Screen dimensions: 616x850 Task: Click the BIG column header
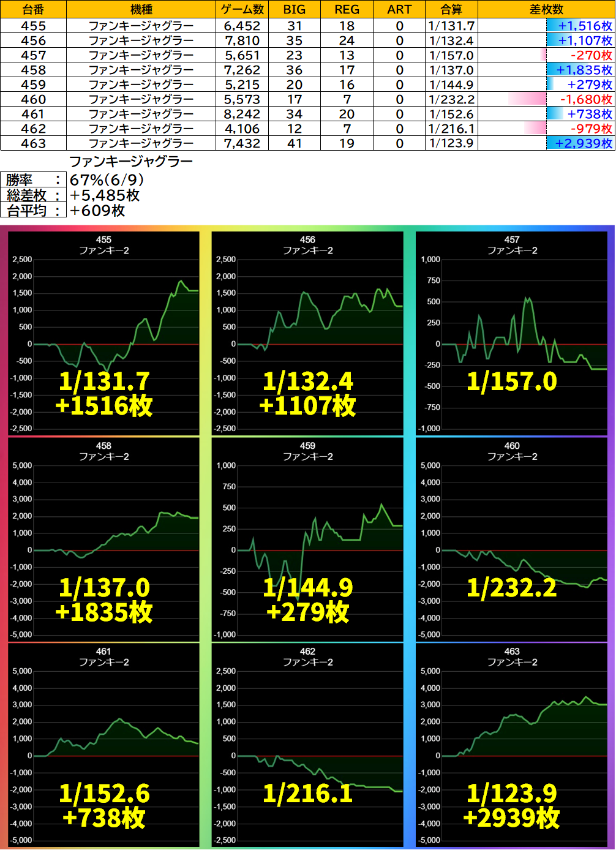tap(295, 9)
